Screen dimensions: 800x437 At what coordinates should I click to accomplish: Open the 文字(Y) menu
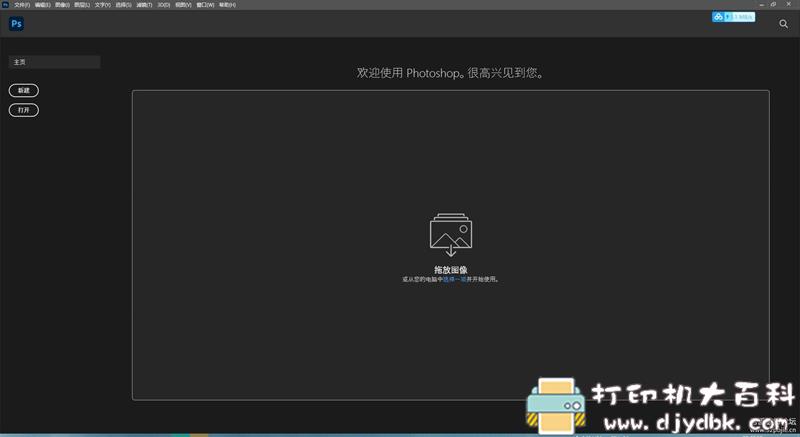[103, 5]
